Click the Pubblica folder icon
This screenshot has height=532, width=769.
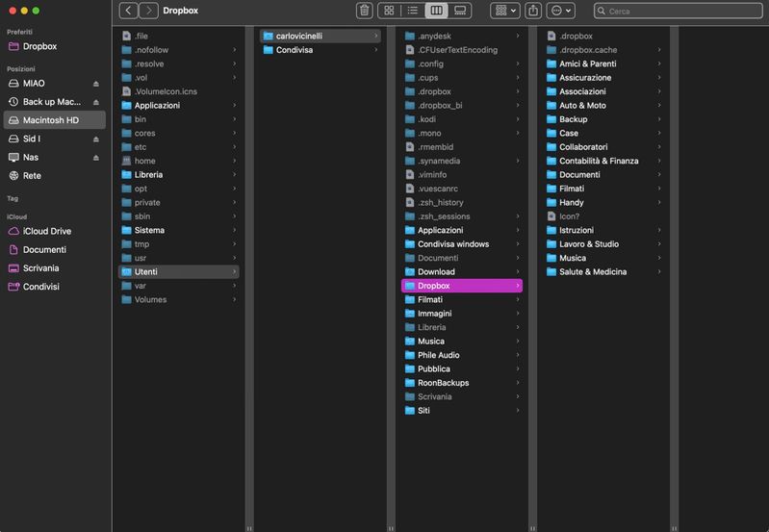[410, 368]
